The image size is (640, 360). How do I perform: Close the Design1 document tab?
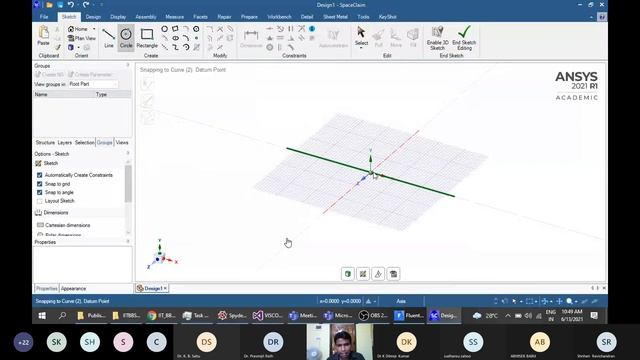[165, 289]
